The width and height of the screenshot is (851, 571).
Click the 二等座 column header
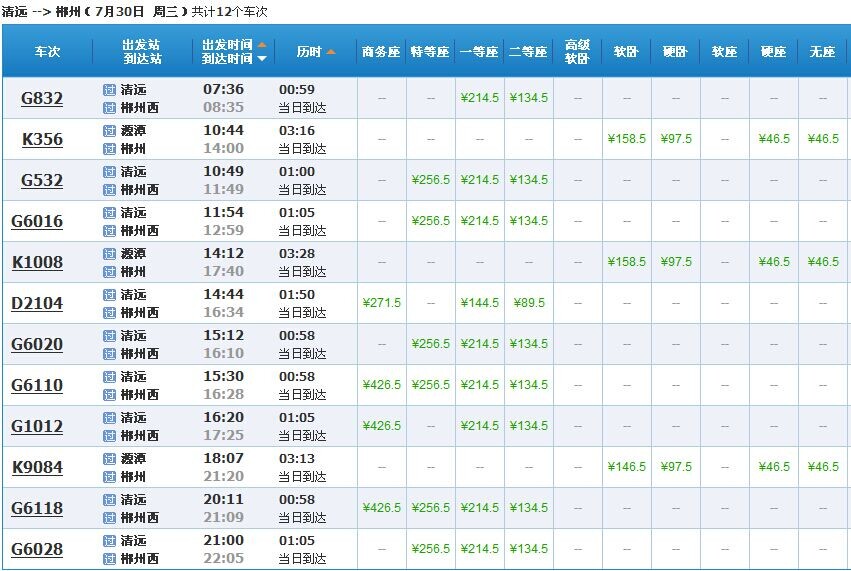(x=528, y=52)
